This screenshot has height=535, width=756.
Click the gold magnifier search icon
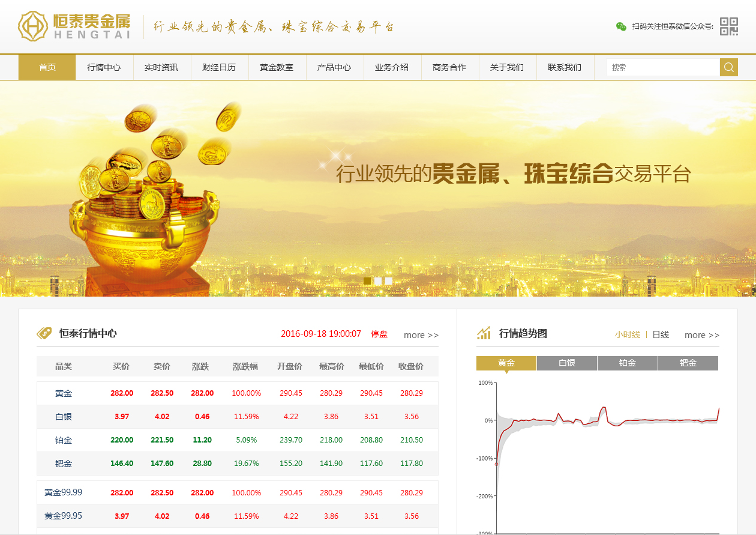pyautogui.click(x=728, y=67)
